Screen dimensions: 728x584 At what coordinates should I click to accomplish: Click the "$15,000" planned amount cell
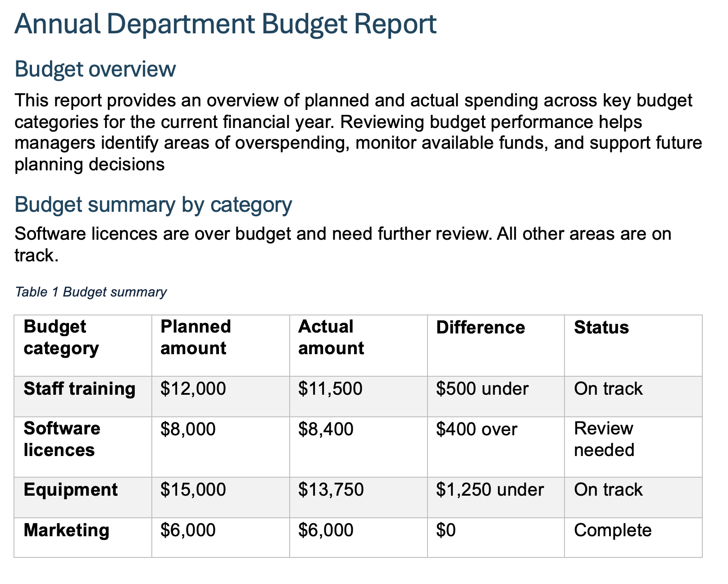[x=221, y=497]
